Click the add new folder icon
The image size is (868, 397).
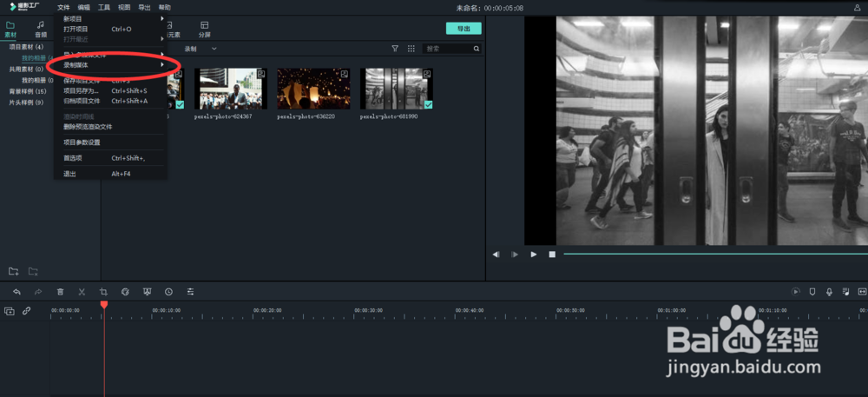click(x=13, y=271)
